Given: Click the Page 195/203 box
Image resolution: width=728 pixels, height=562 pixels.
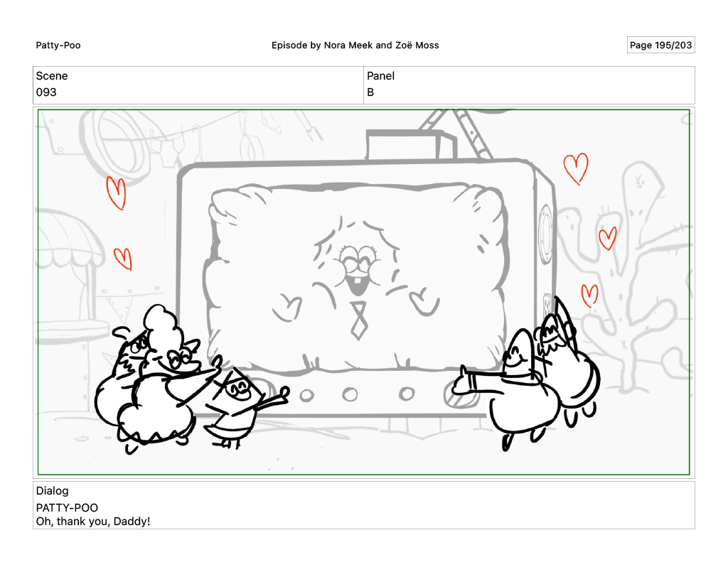Looking at the screenshot, I should 660,45.
